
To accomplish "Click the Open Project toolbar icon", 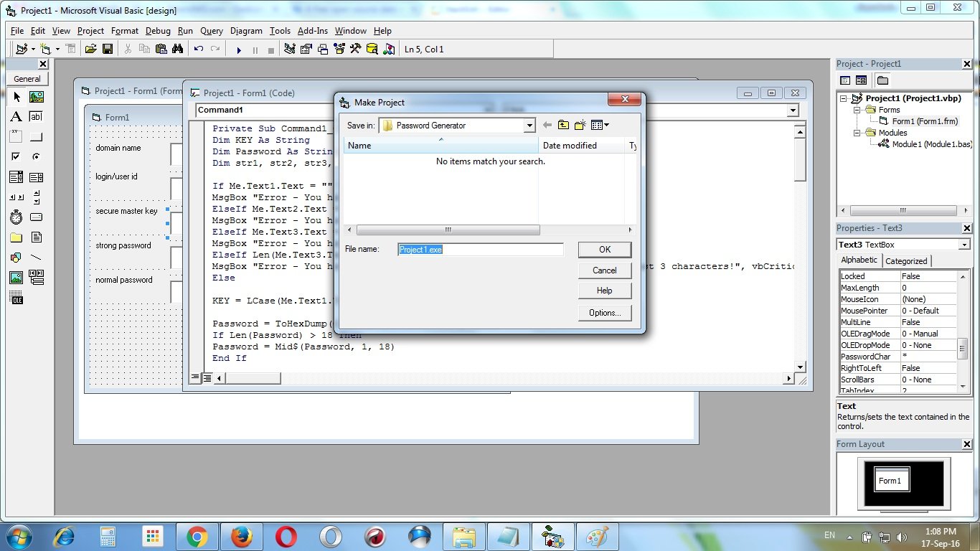I will point(90,49).
